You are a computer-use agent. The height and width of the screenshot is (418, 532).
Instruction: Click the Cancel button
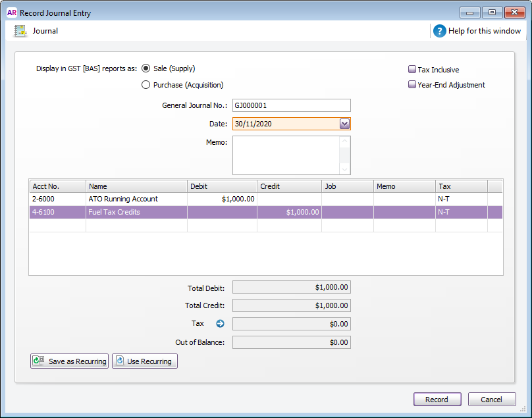pyautogui.click(x=492, y=399)
